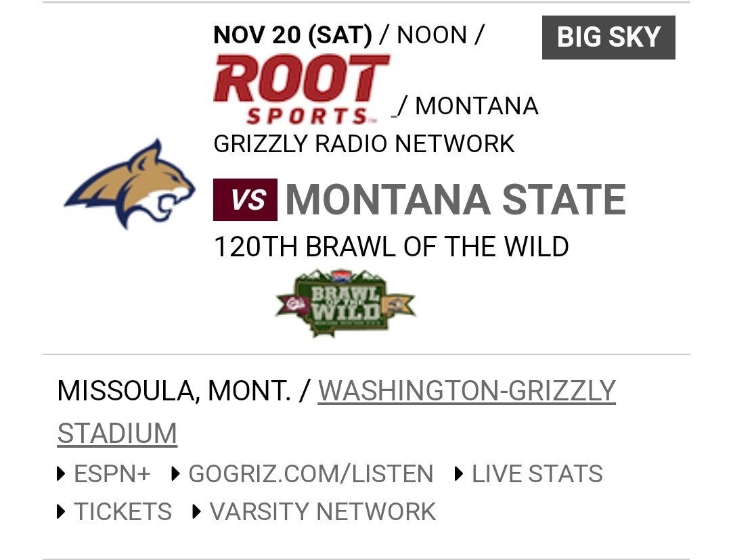Click the MONTANA STATE opponent heading
This screenshot has width=731, height=560.
[x=456, y=200]
